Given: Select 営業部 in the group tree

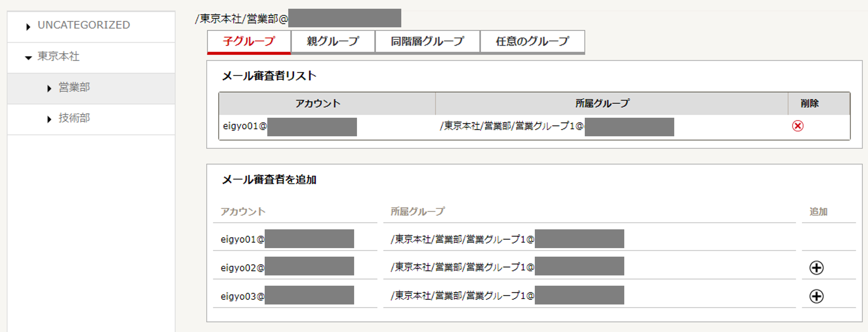Looking at the screenshot, I should click(74, 87).
